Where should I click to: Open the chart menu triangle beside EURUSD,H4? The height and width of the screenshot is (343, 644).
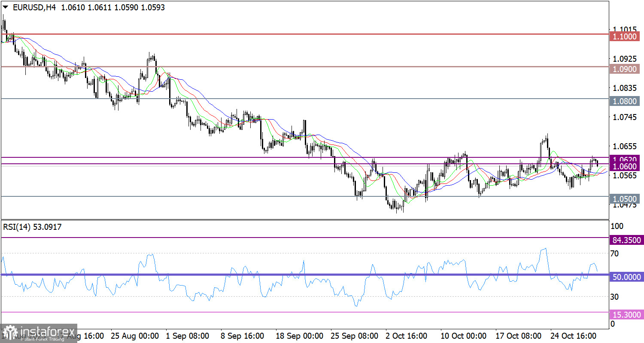[x=6, y=8]
